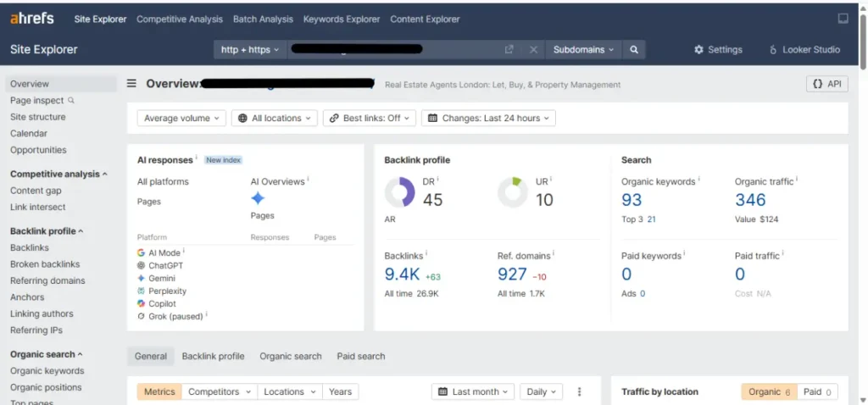This screenshot has width=868, height=405.
Task: Click info icon next to DR
Action: click(x=438, y=180)
